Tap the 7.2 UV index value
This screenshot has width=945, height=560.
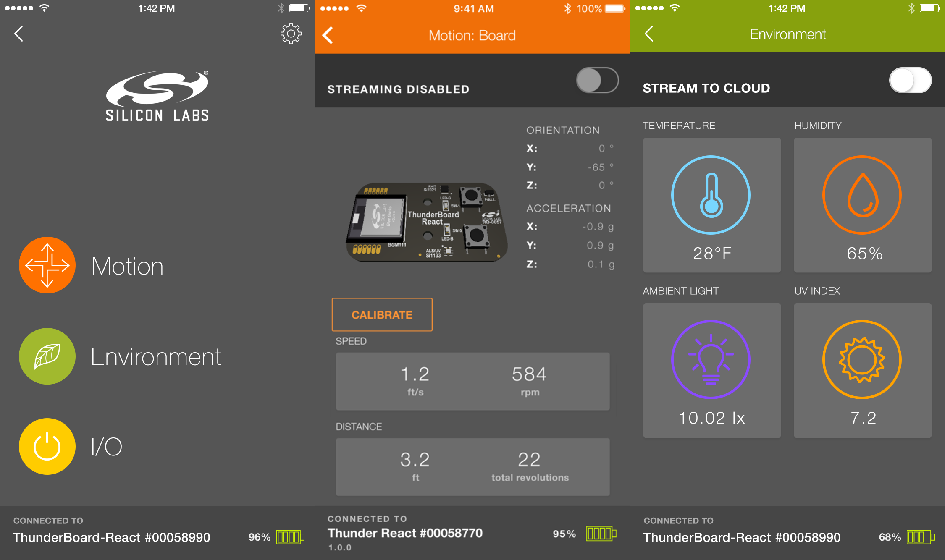click(x=863, y=418)
